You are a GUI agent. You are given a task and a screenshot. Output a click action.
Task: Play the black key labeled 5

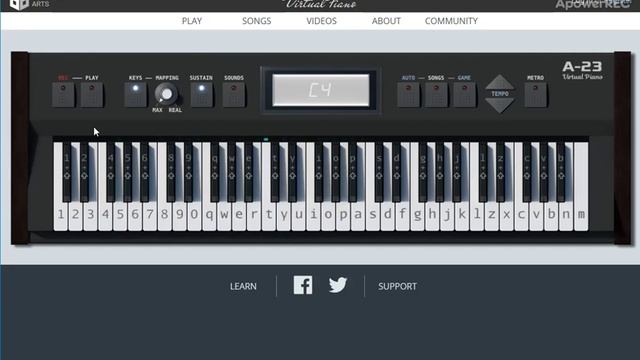point(128,171)
